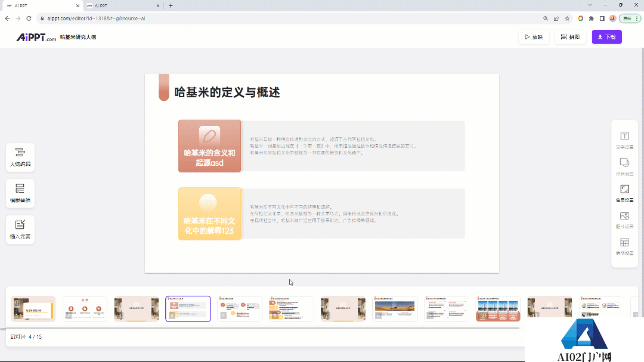Click the browser address bar URL
The height and width of the screenshot is (362, 644).
(x=96, y=18)
